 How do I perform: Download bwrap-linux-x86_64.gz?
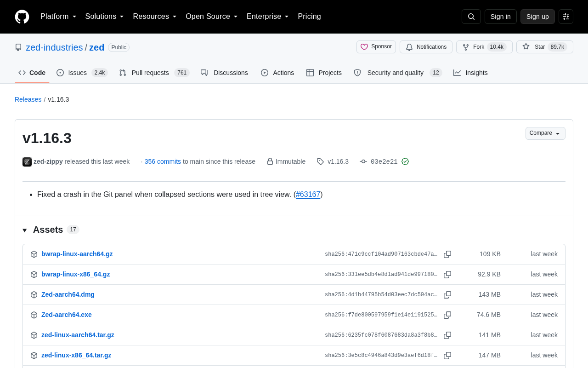tap(75, 274)
